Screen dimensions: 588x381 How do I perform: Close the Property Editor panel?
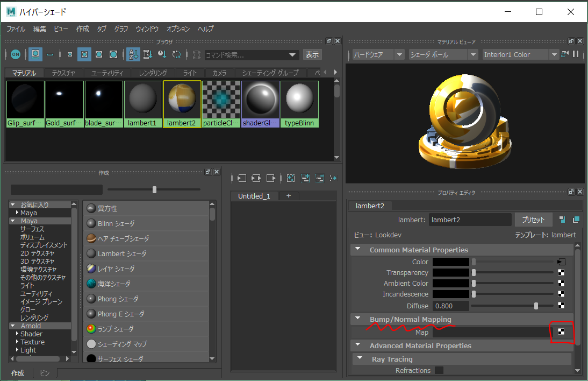tap(580, 192)
